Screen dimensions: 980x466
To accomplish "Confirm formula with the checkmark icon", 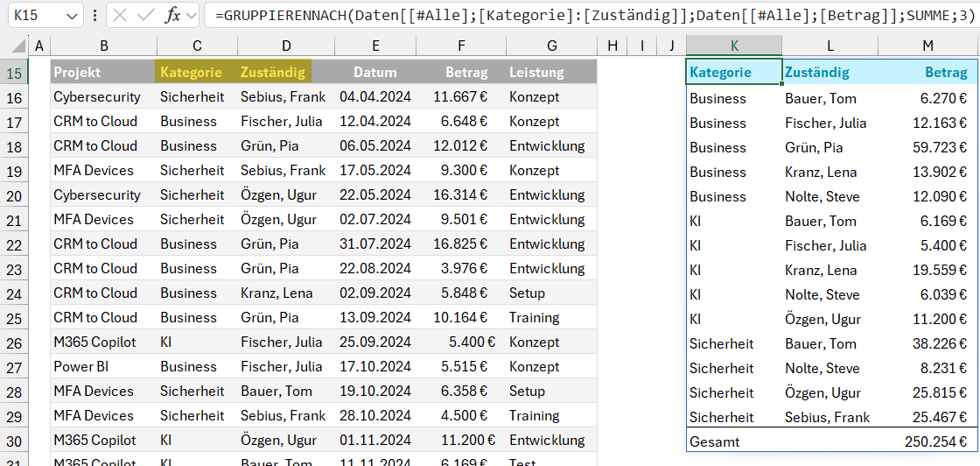I will click(x=145, y=16).
